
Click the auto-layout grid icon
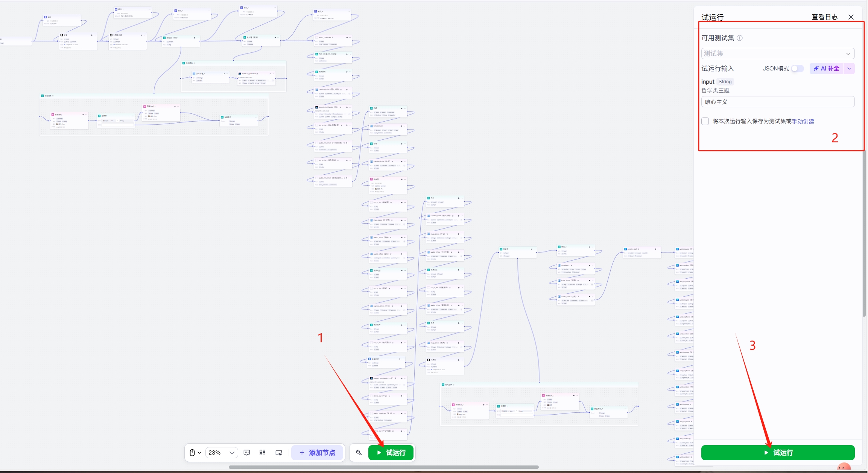pyautogui.click(x=263, y=453)
